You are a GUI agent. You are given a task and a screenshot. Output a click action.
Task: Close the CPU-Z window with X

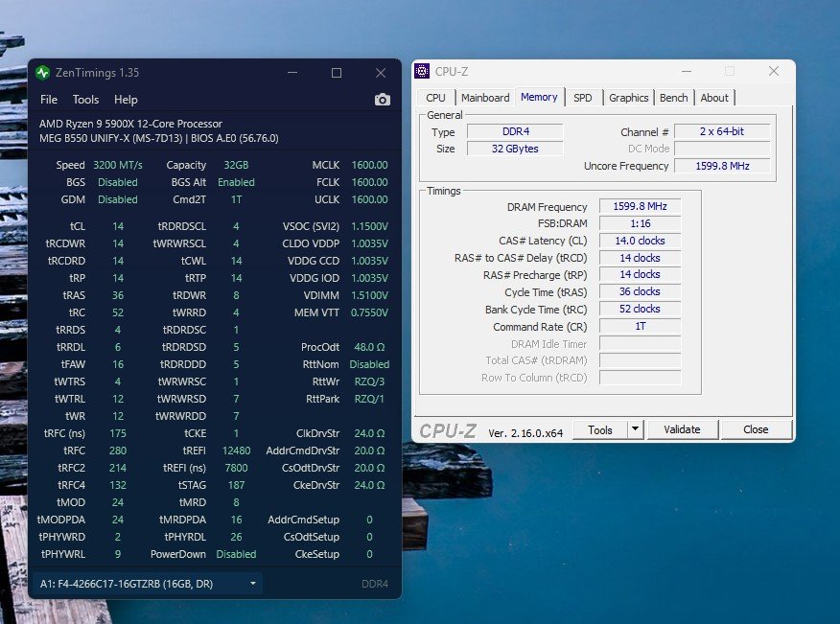tap(774, 71)
